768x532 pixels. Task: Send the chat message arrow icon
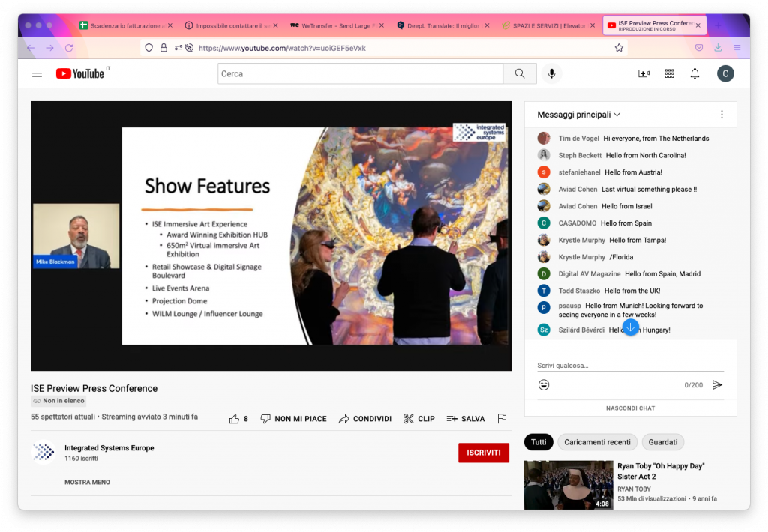(x=717, y=384)
